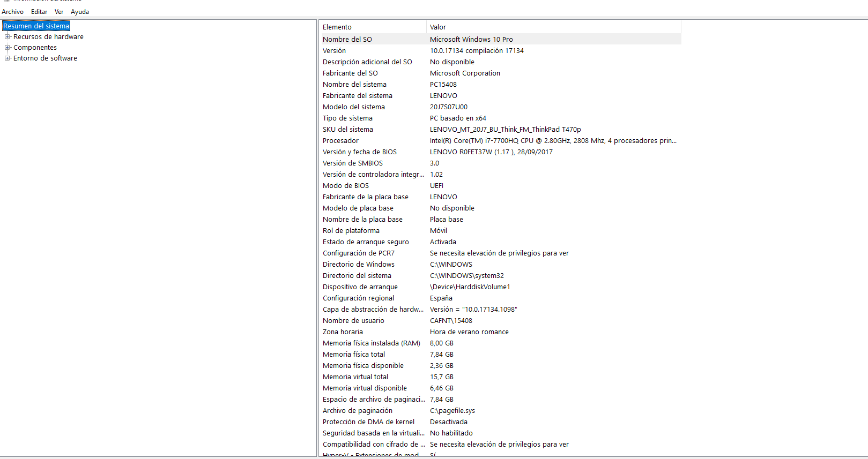Select value C:\WINDOWS\system32
Viewport: 868px width, 459px height.
point(467,275)
